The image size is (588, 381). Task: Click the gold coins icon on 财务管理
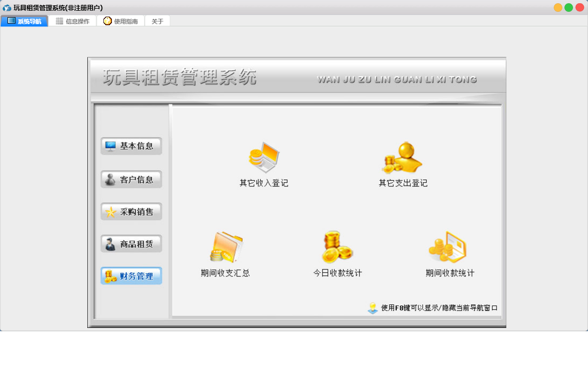point(111,277)
